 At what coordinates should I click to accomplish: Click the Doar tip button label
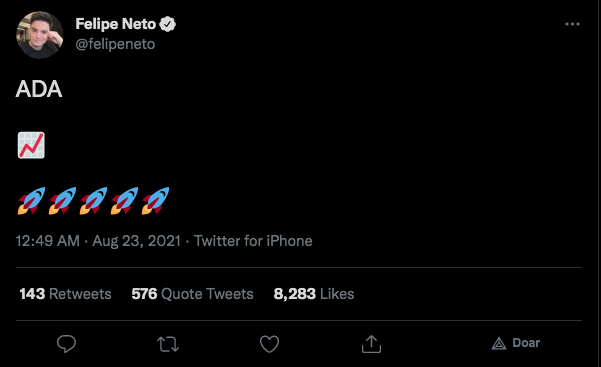[526, 343]
